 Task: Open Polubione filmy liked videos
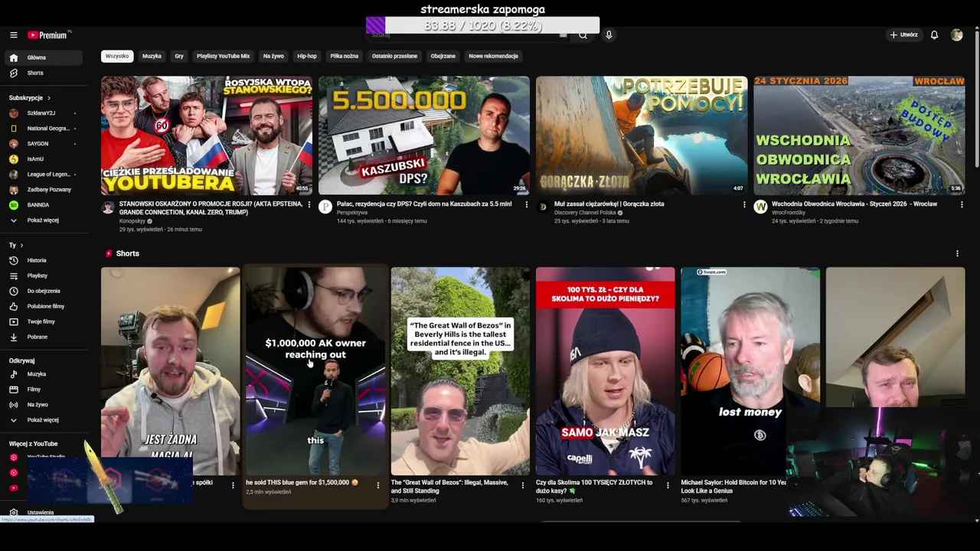pyautogui.click(x=43, y=306)
